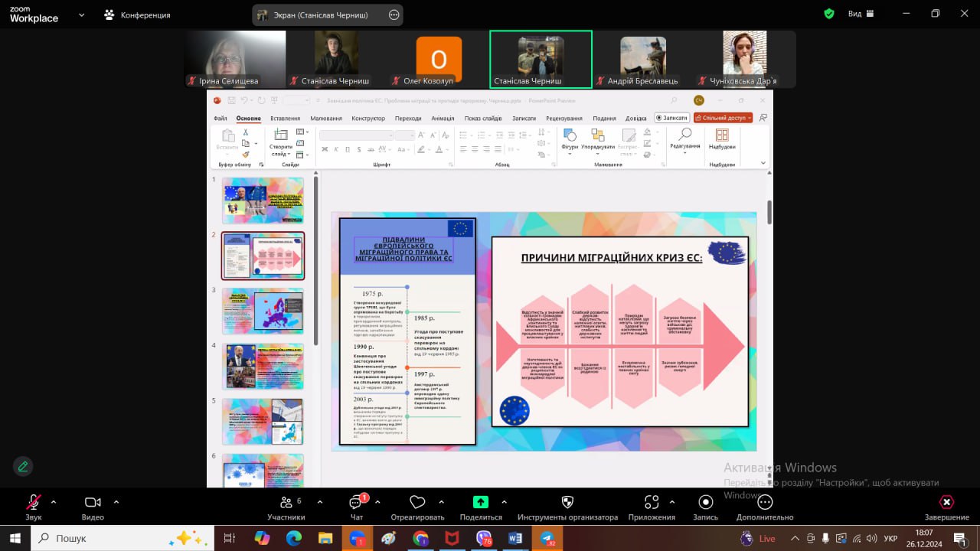The width and height of the screenshot is (980, 551).
Task: Click the green encryption shield icon in Zoom header
Action: (829, 14)
